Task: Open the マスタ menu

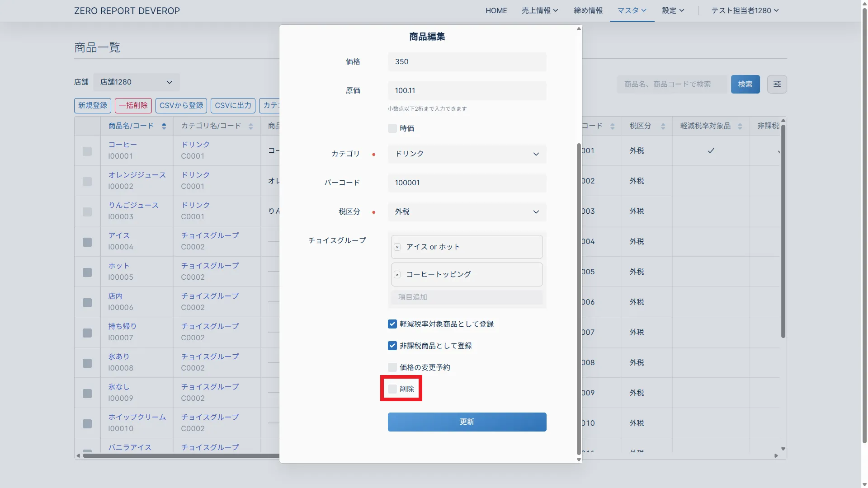Action: point(632,10)
